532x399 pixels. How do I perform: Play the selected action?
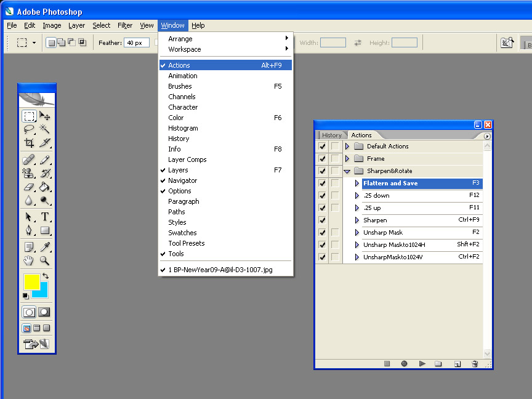pyautogui.click(x=422, y=364)
